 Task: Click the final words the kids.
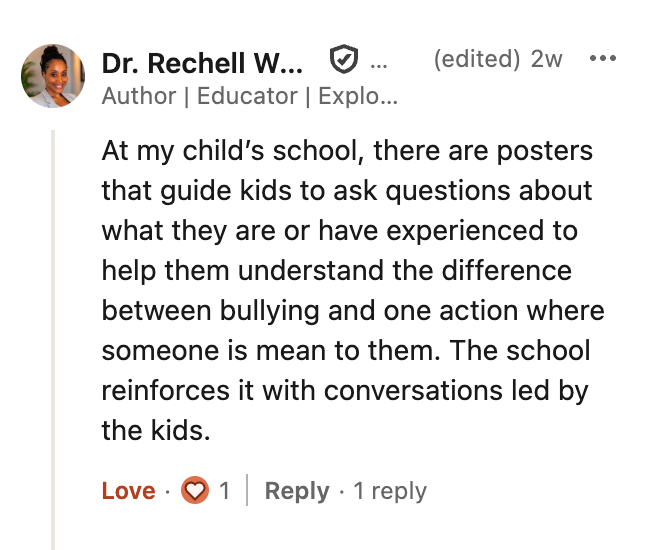click(x=156, y=430)
